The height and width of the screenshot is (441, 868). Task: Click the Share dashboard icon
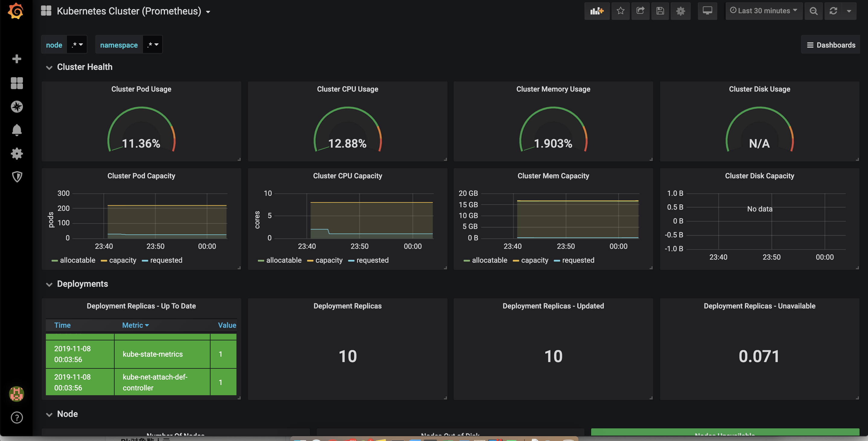coord(640,11)
